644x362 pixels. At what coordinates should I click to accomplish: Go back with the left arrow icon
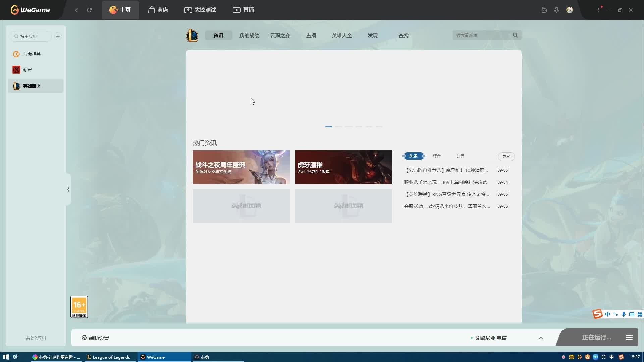click(x=76, y=10)
